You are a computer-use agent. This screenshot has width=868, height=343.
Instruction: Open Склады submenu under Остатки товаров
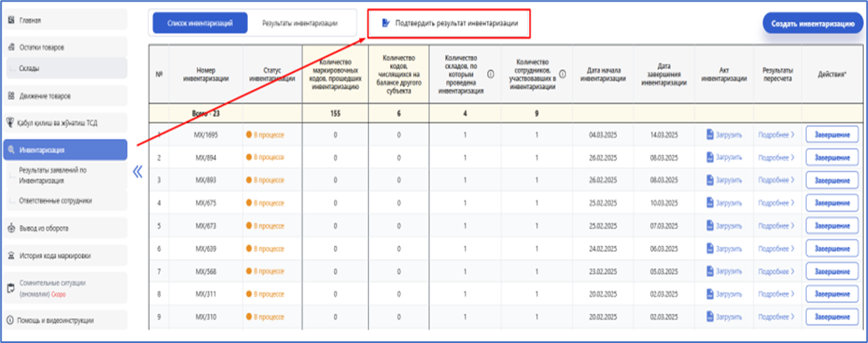point(29,67)
